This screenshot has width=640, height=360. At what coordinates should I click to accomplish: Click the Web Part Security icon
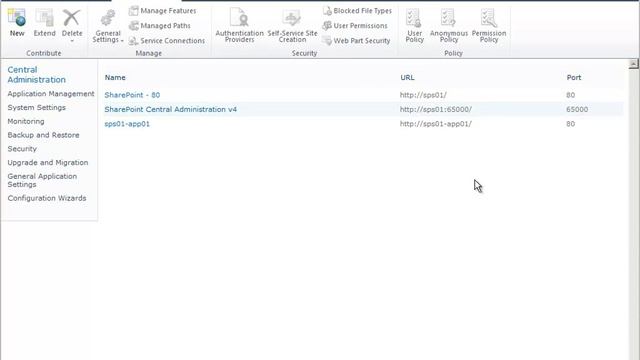327,41
